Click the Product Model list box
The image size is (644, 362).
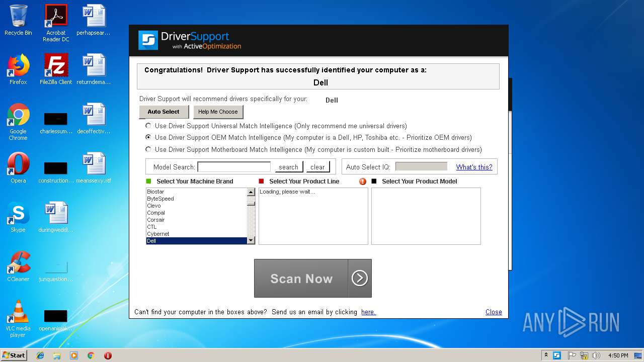coord(426,216)
